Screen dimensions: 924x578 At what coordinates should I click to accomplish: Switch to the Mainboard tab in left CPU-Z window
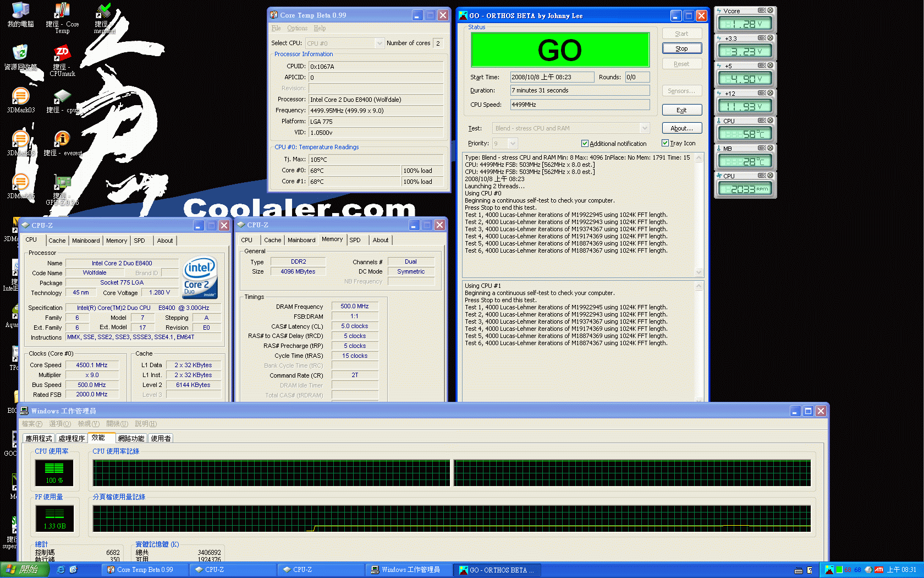click(x=86, y=241)
